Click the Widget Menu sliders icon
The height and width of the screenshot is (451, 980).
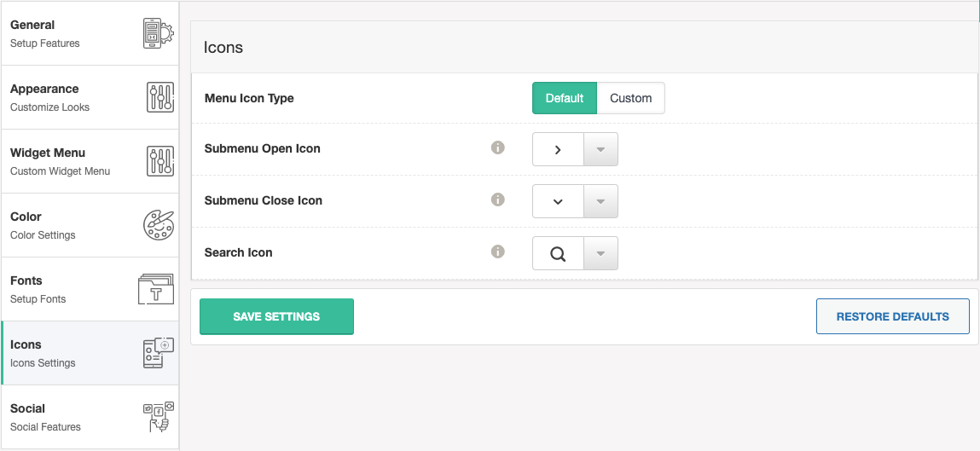(x=160, y=161)
